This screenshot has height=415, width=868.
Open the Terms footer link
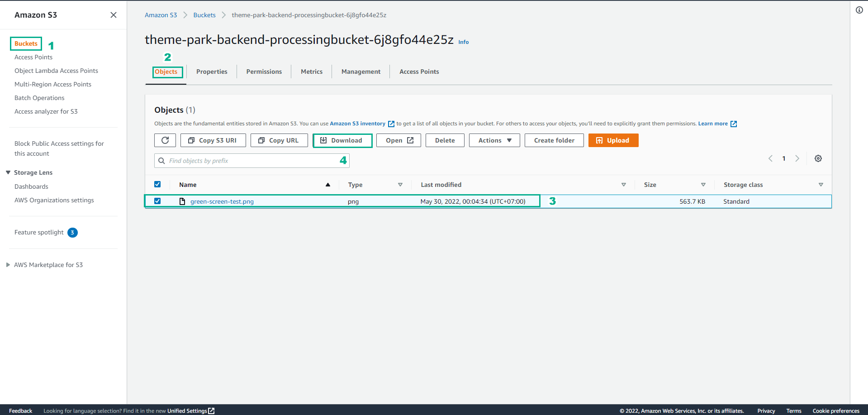[x=794, y=411]
